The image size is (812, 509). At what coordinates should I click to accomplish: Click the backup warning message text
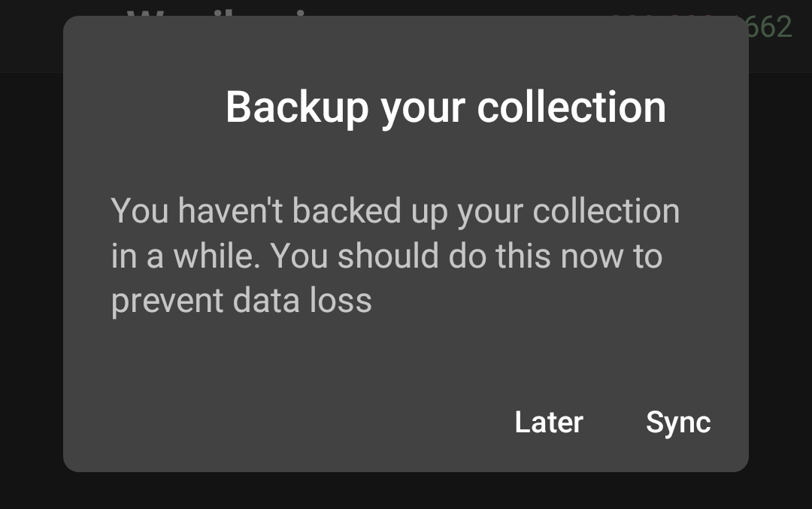(x=395, y=256)
